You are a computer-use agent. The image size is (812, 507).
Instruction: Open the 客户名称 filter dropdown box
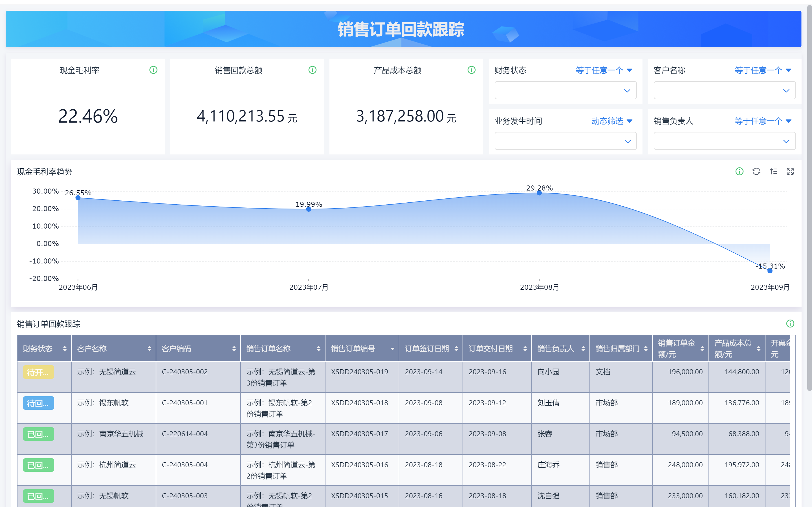[724, 90]
